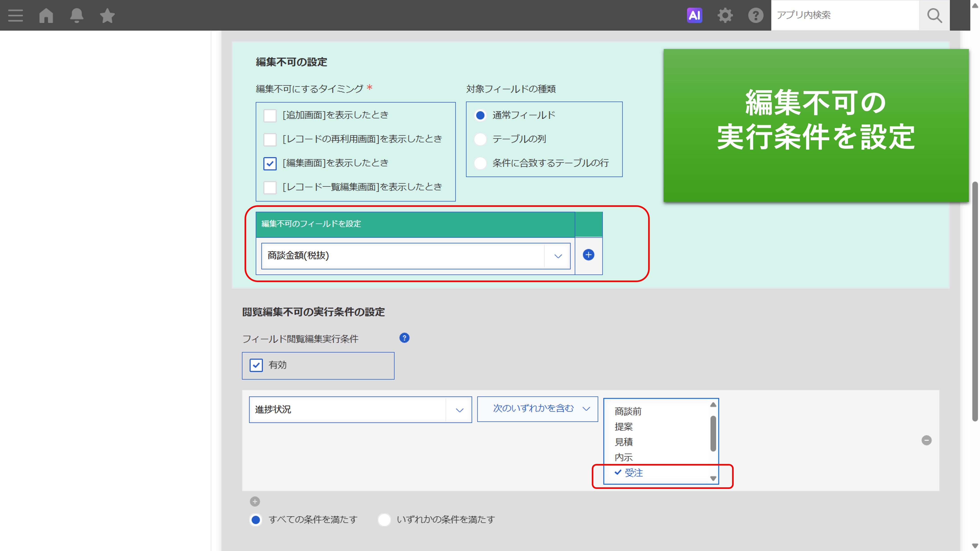Open the notifications bell icon
This screenshot has width=980, height=551.
point(76,16)
